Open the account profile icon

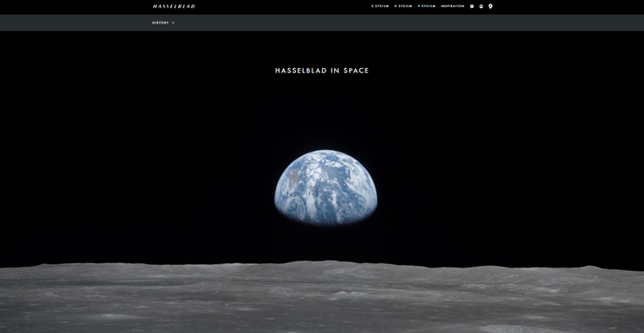[x=481, y=6]
